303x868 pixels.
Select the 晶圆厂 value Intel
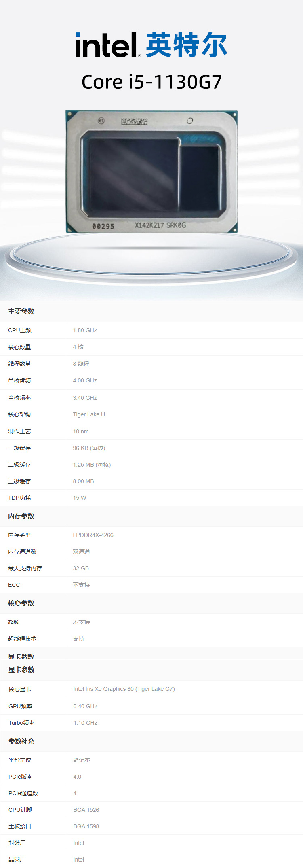coord(79,860)
